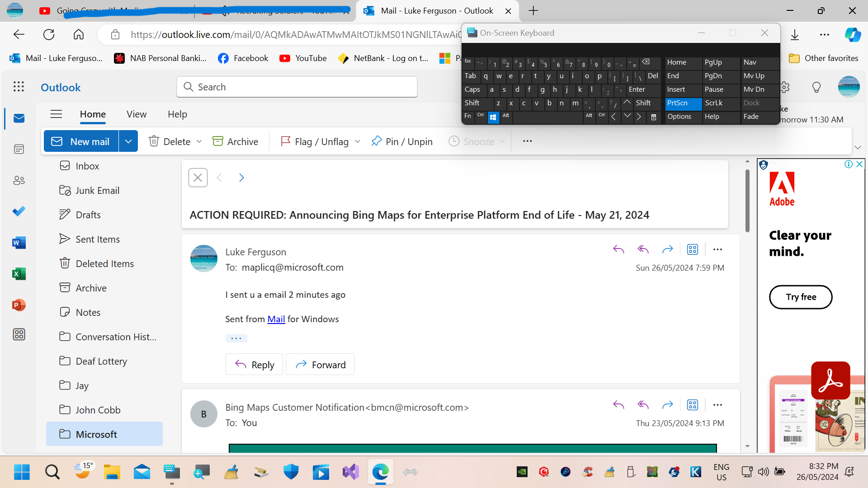Reply all icon on the Bing Maps notification message
Viewport: 868px width, 488px height.
point(643,405)
